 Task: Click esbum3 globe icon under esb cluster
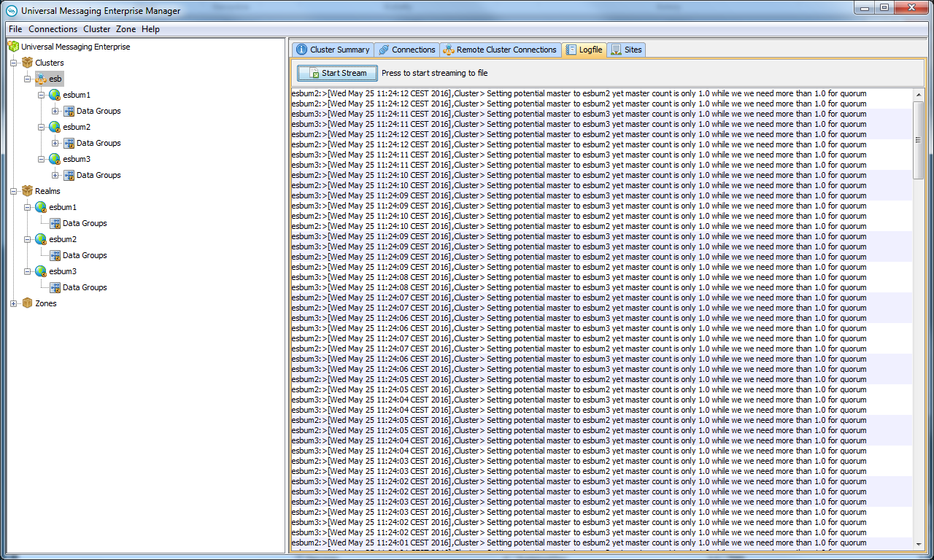point(55,159)
